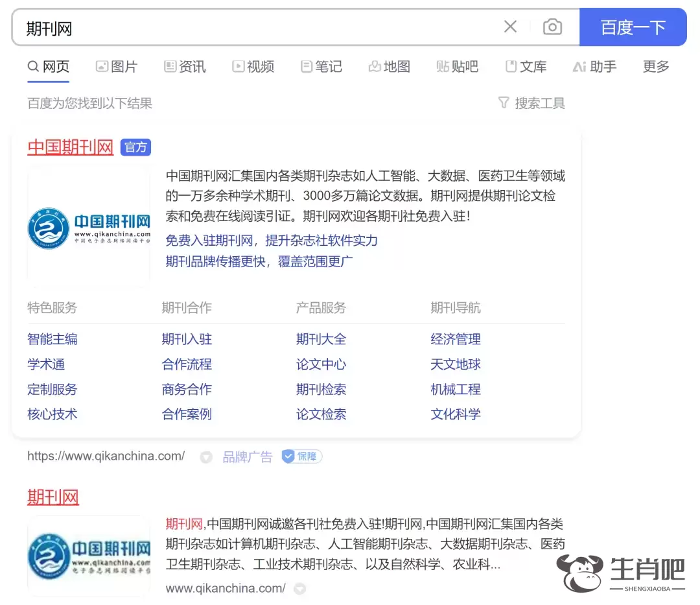Select 期刊大全 under 产品服务

[321, 339]
